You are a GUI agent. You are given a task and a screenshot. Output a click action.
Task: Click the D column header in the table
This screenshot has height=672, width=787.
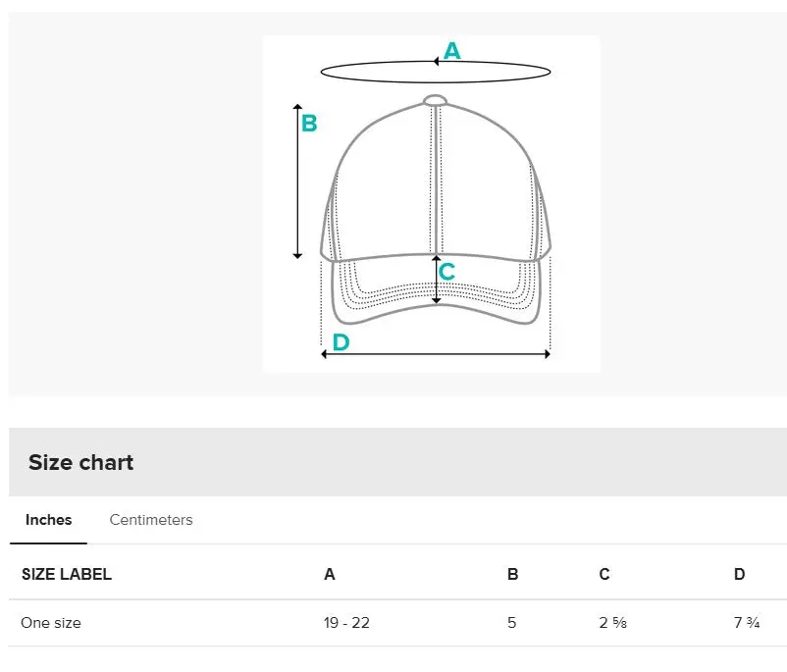tap(739, 575)
